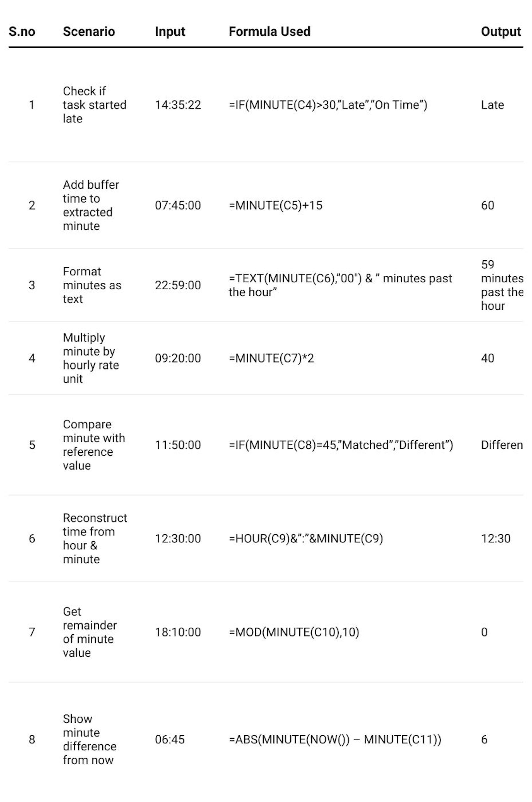Select the MOD formula cell
532x802 pixels.
[x=294, y=632]
